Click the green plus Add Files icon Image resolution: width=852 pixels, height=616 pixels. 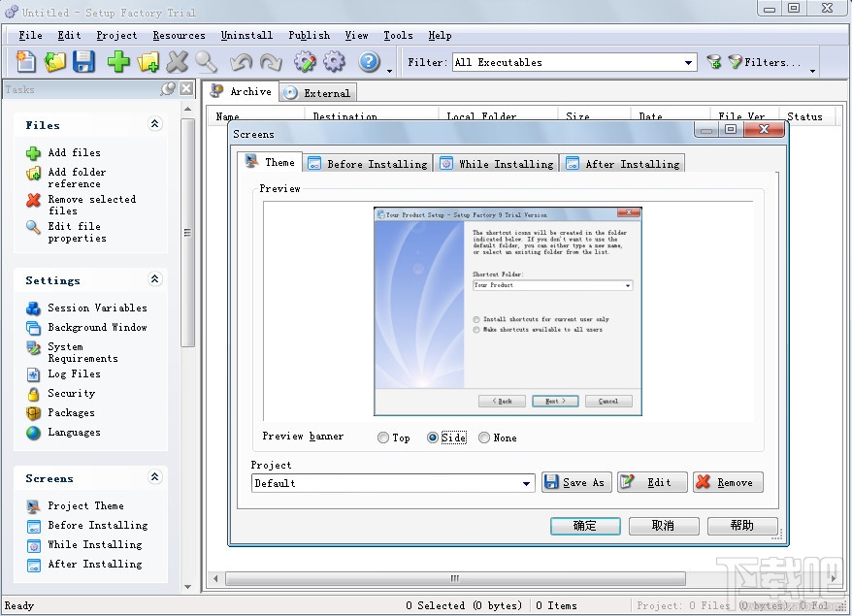point(118,61)
